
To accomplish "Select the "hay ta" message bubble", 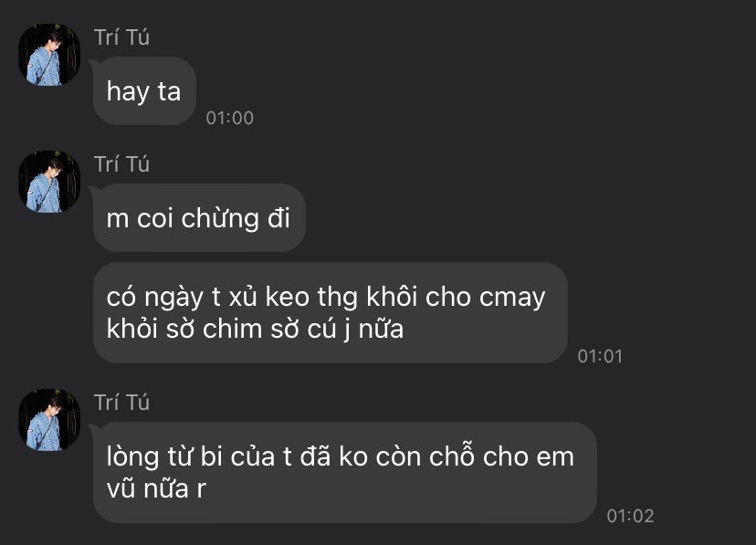I will [144, 90].
